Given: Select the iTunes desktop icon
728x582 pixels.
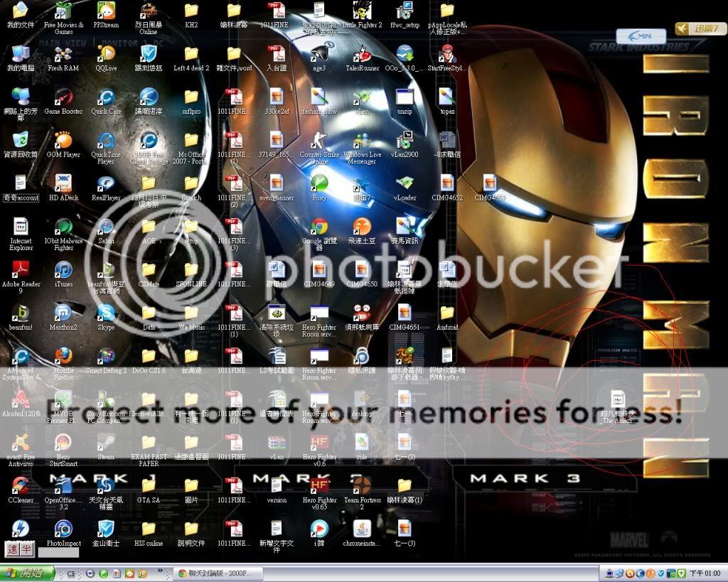Looking at the screenshot, I should 63,270.
